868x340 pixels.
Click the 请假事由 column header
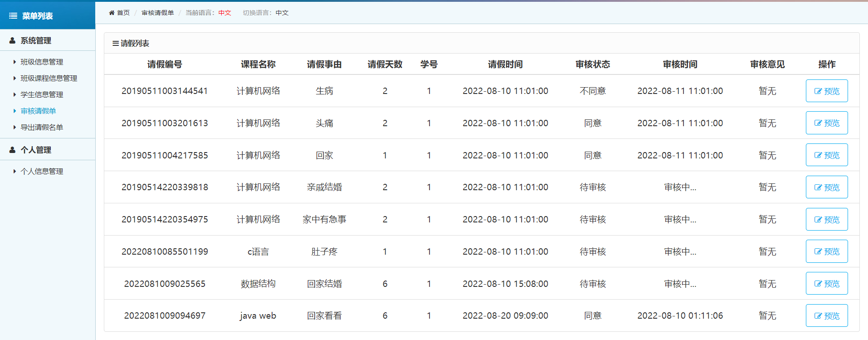[324, 64]
